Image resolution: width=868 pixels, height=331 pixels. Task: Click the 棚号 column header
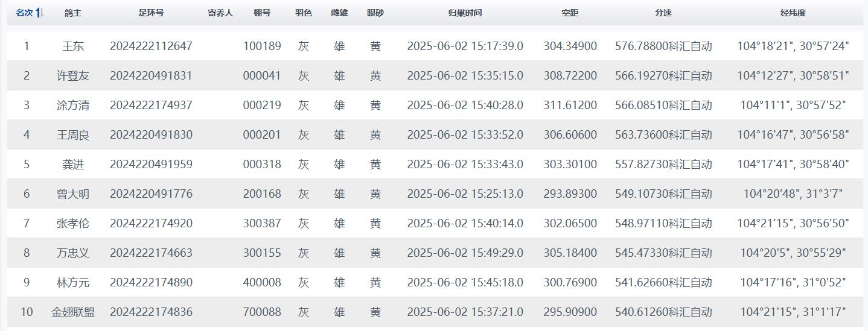click(x=262, y=13)
